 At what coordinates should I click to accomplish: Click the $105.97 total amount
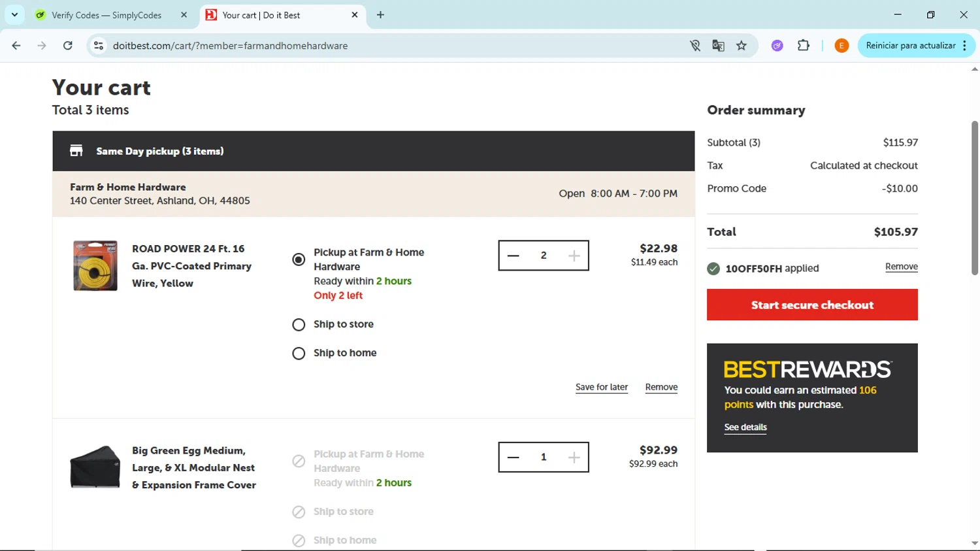896,232
